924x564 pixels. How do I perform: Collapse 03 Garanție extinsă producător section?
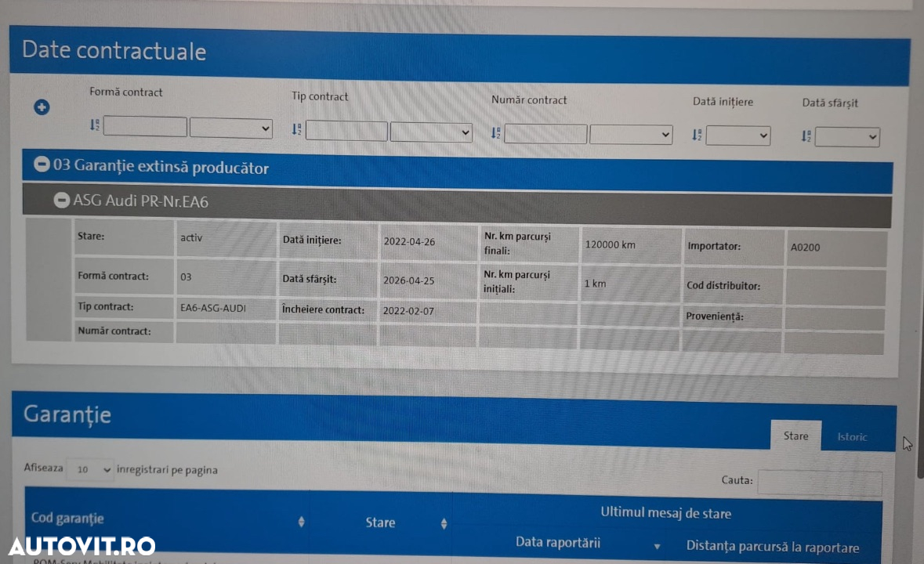click(x=42, y=164)
